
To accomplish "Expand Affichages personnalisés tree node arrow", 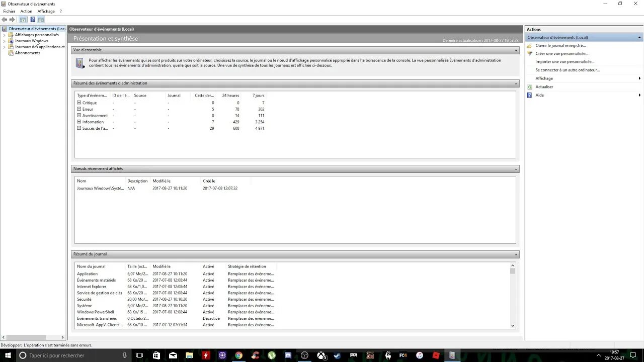I will [x=5, y=35].
